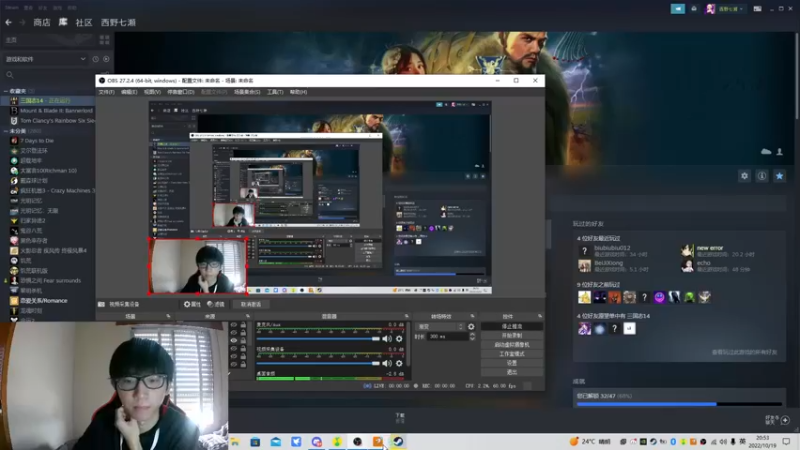Enable 工作室模式 in OBS controls

512,354
